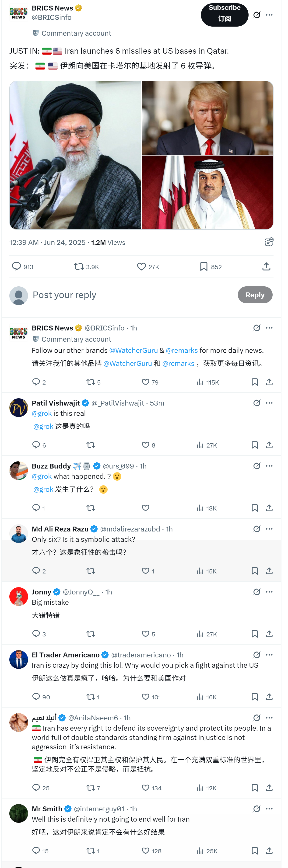Open more options on Mr Smith's reply

(x=269, y=809)
